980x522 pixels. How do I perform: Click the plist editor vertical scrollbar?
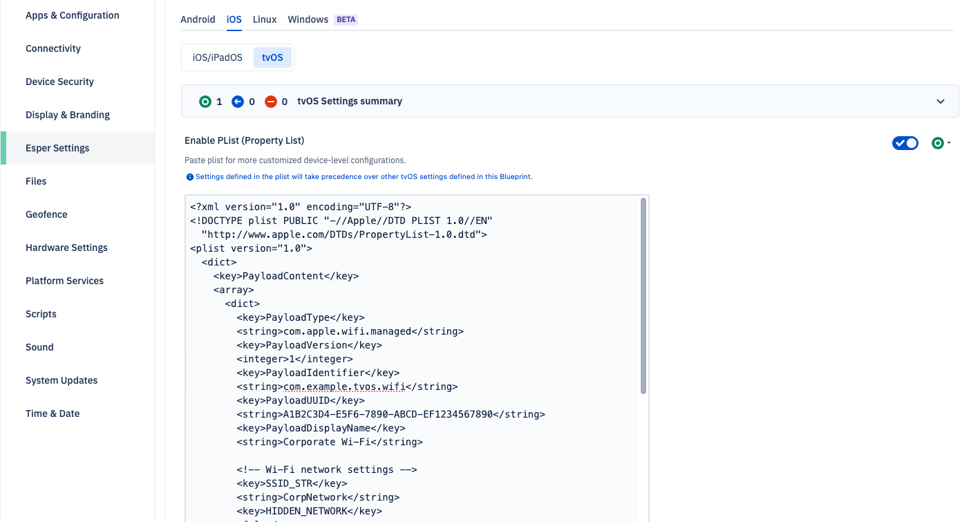[643, 296]
